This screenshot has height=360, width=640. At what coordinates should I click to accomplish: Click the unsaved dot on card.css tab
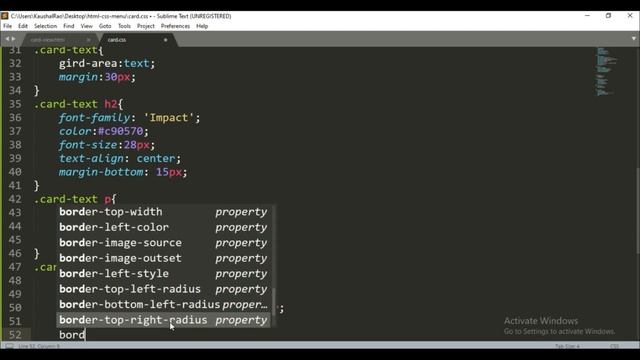coord(165,40)
